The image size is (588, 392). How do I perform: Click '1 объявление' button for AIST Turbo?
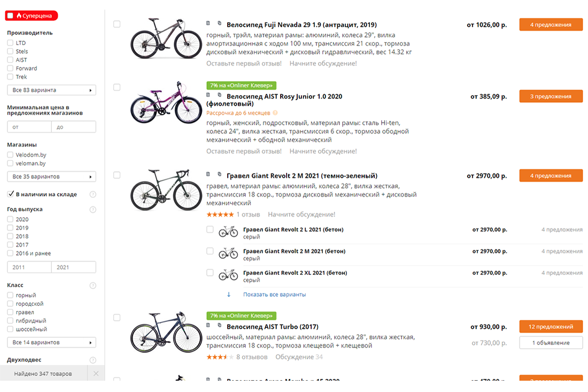click(x=551, y=343)
